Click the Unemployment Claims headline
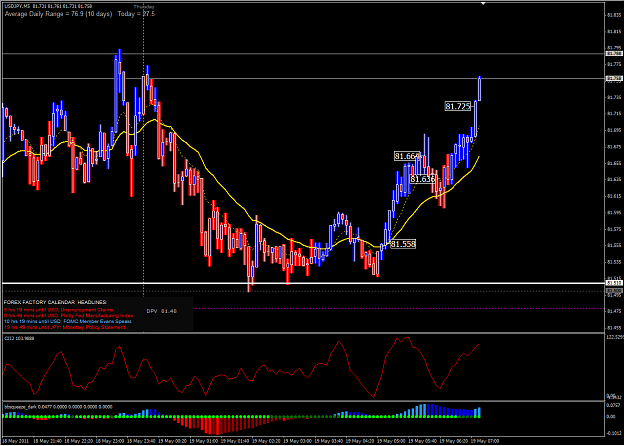The width and height of the screenshot is (625, 446). click(x=58, y=310)
